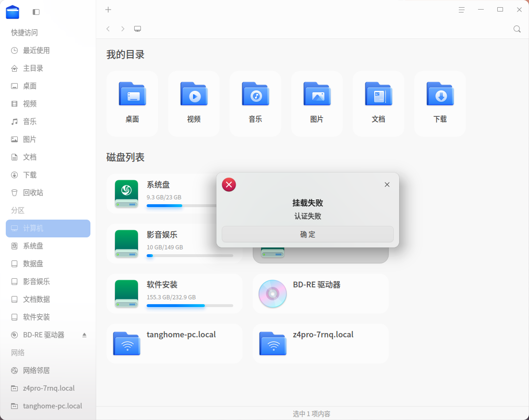Select the partly hidden disk card behind dialog
The image size is (529, 420).
tap(320, 255)
